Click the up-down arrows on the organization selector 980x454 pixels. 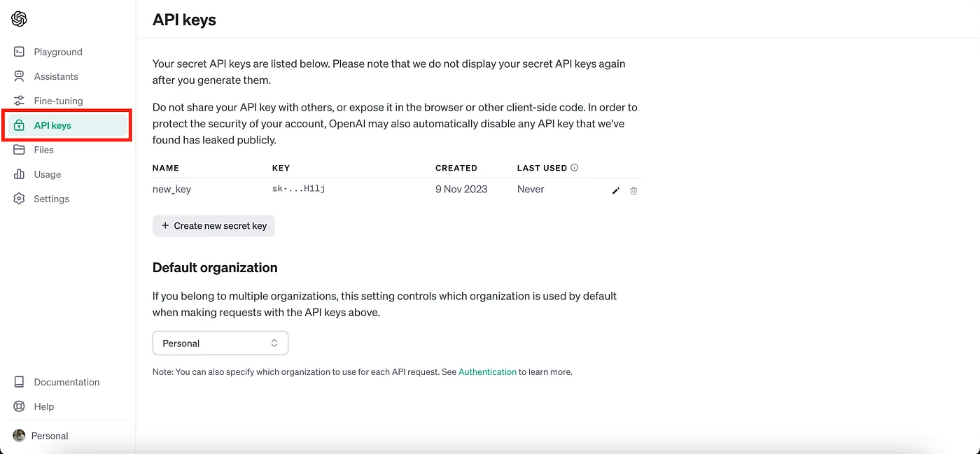click(x=274, y=343)
